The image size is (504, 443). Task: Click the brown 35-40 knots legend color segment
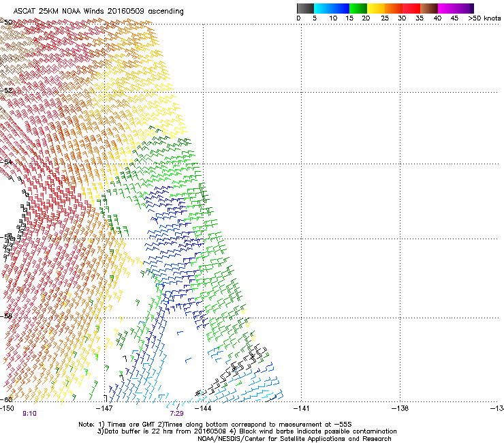(x=429, y=8)
